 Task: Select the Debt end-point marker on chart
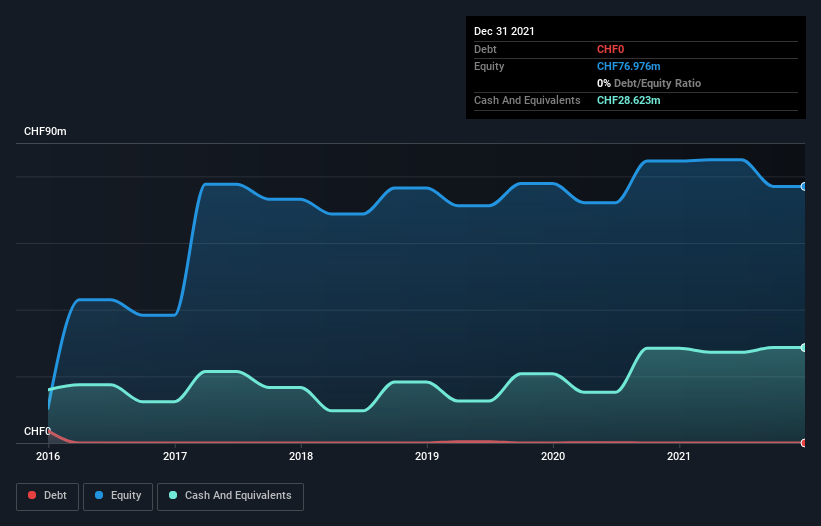tap(804, 443)
